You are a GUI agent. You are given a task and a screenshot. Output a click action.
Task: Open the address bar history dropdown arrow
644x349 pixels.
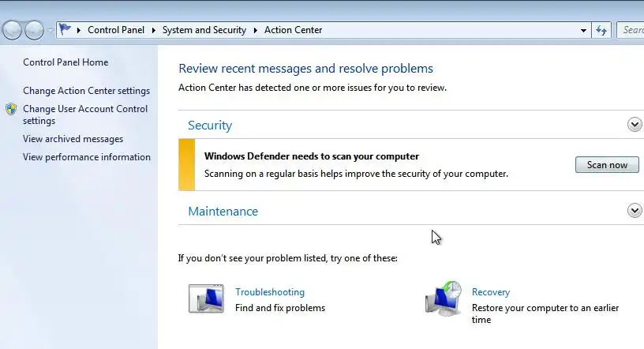point(583,30)
